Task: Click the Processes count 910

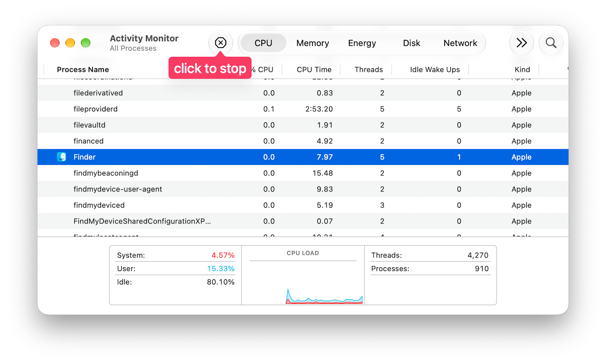Action: point(482,269)
